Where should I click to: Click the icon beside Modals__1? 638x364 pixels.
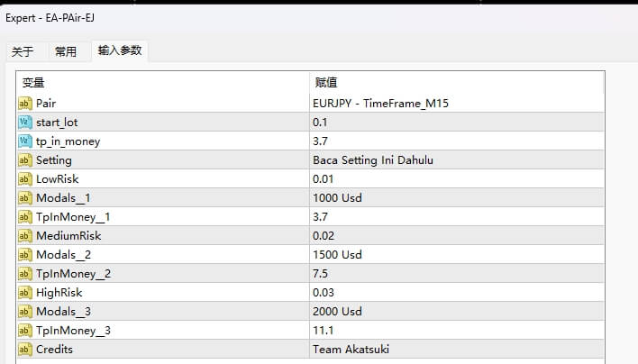tap(25, 198)
